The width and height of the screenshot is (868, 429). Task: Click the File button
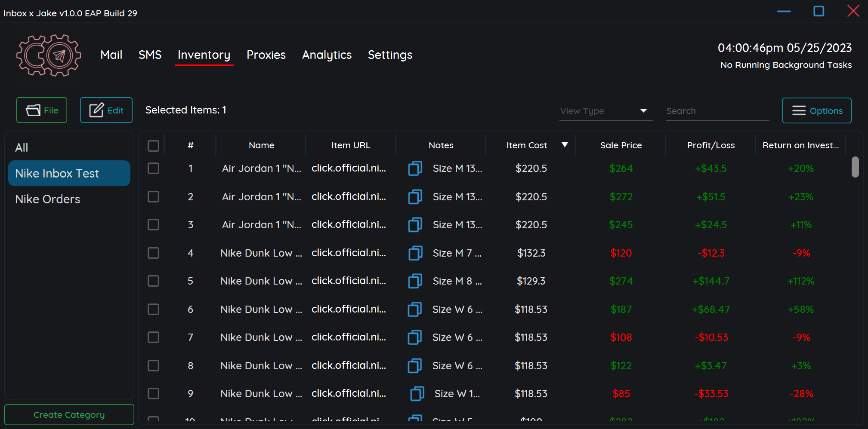click(42, 110)
